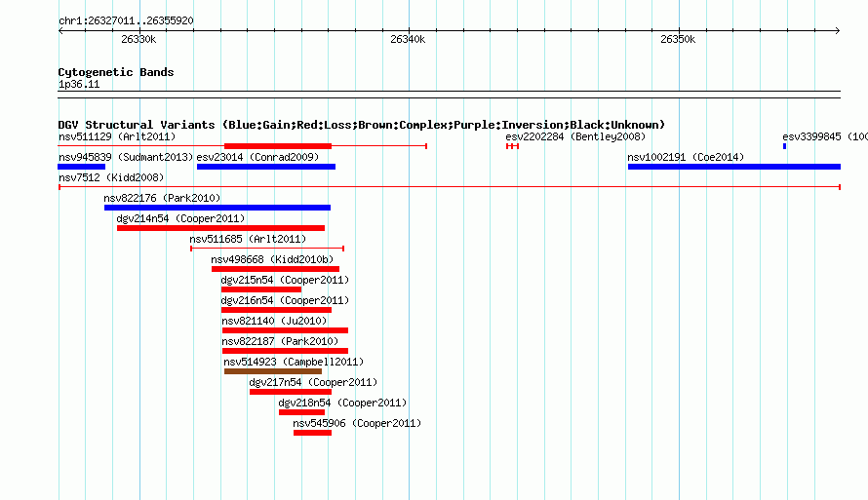Open esv23014 (Conrad2009) variant label
This screenshot has height=500, width=868.
(x=257, y=157)
